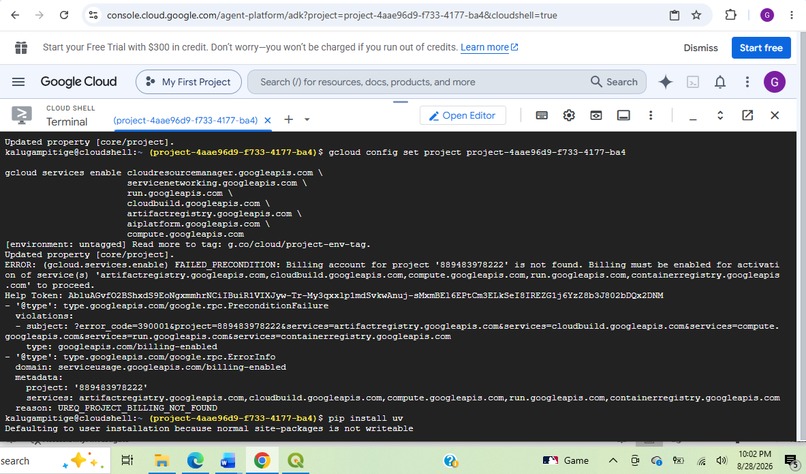806x474 pixels.
Task: Reload the current browser page
Action: pyautogui.click(x=64, y=15)
